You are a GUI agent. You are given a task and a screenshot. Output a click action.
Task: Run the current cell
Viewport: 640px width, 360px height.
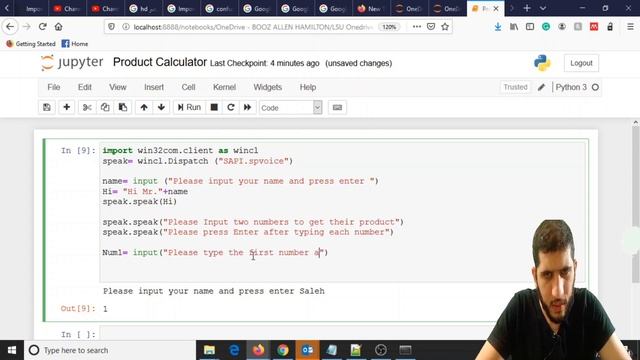189,107
